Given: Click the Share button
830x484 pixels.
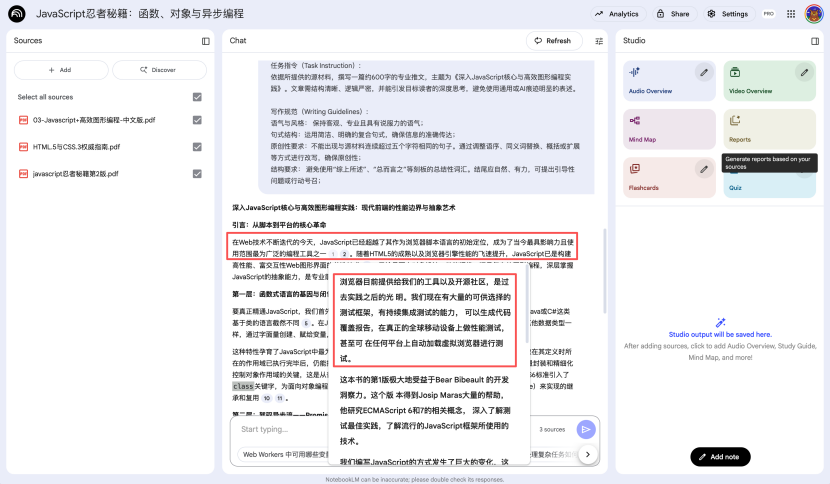Looking at the screenshot, I should [x=673, y=14].
